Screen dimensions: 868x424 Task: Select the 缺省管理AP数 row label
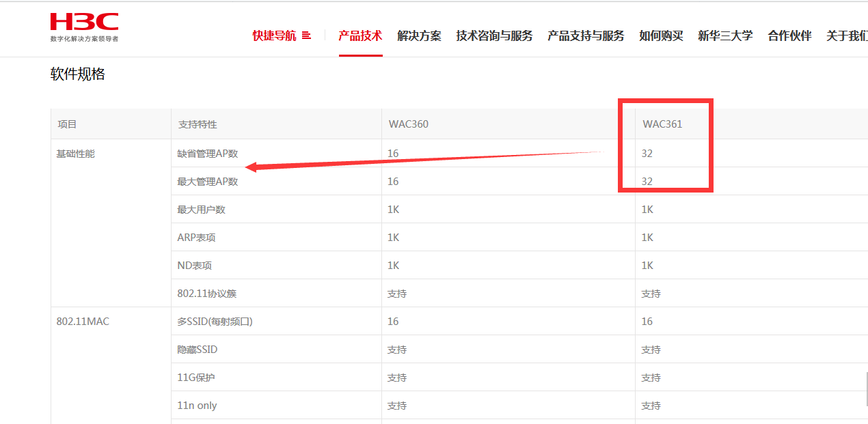[208, 154]
